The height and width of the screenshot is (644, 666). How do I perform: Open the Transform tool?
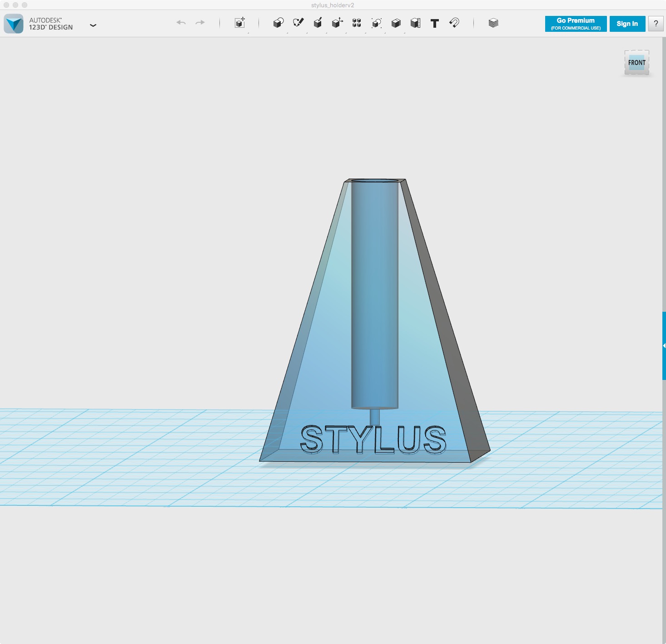tap(240, 23)
